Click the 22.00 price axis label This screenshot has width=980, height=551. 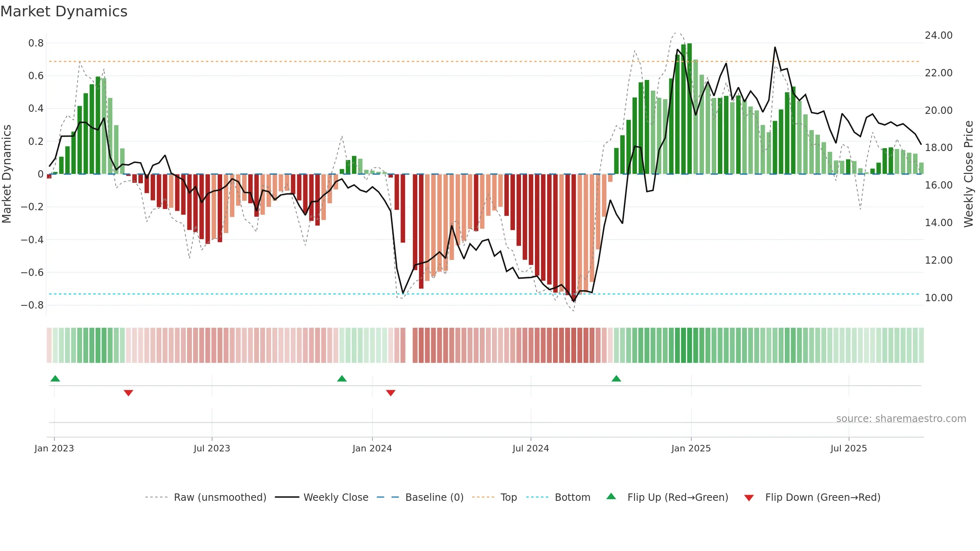click(x=939, y=73)
